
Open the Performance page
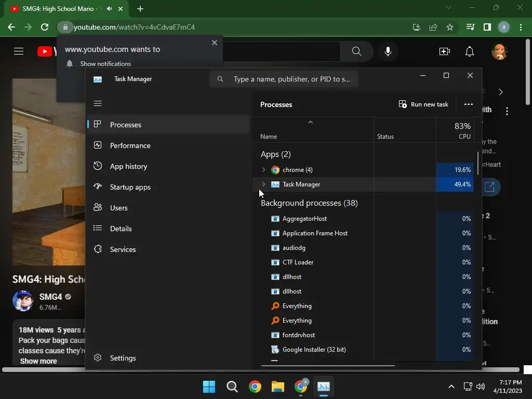click(x=168, y=145)
